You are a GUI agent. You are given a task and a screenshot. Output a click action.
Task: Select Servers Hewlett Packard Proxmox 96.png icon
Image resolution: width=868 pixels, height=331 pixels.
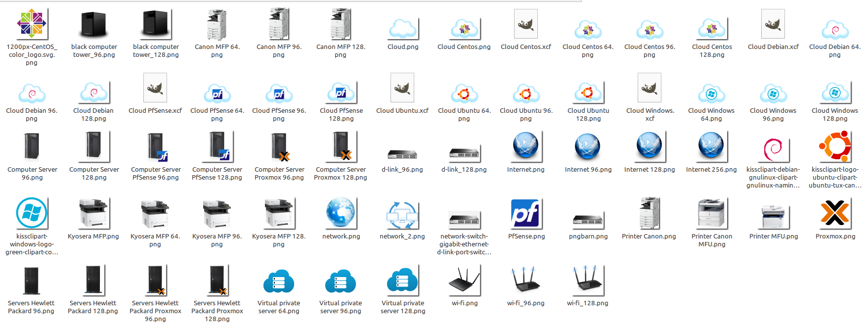(x=156, y=281)
